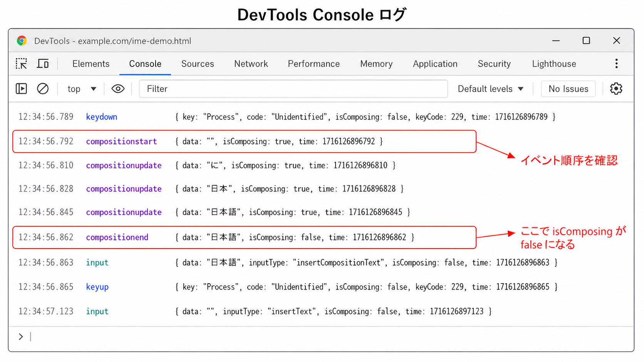
Task: Select the keydown event name
Action: coord(102,117)
